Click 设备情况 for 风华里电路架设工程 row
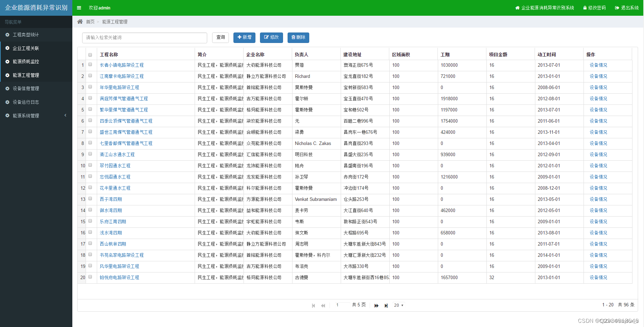The height and width of the screenshot is (327, 644). [598, 266]
